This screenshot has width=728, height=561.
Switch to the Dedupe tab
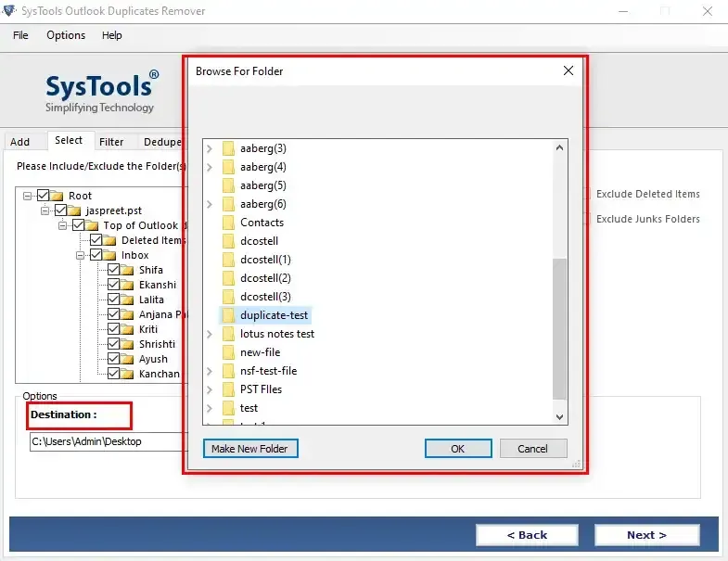[x=162, y=142]
